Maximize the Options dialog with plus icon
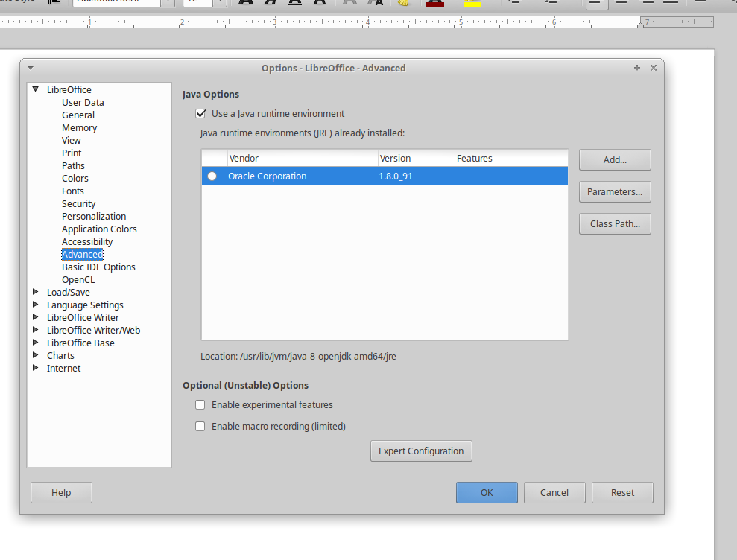737x560 pixels. [x=637, y=68]
